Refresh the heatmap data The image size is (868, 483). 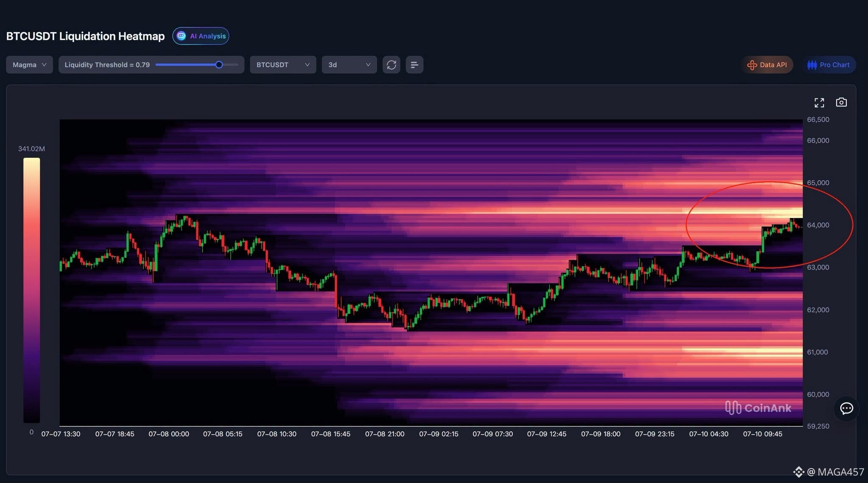(x=391, y=65)
